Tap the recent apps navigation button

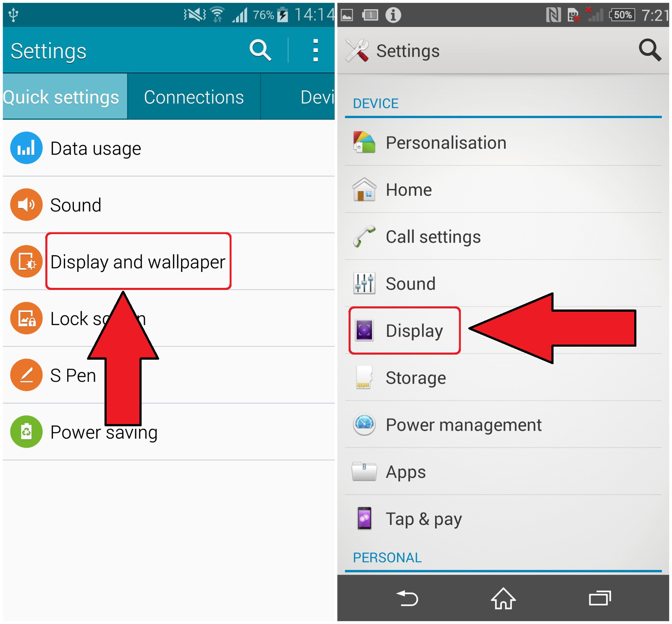[600, 598]
